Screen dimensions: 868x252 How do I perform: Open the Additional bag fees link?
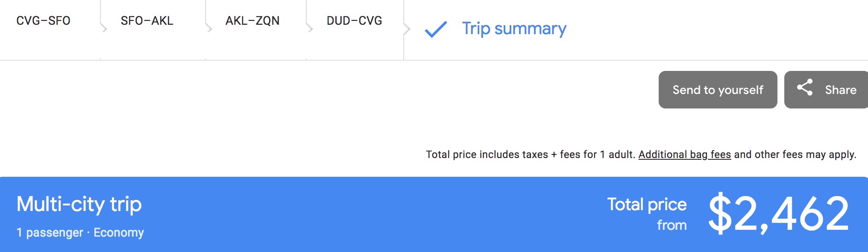tap(684, 155)
